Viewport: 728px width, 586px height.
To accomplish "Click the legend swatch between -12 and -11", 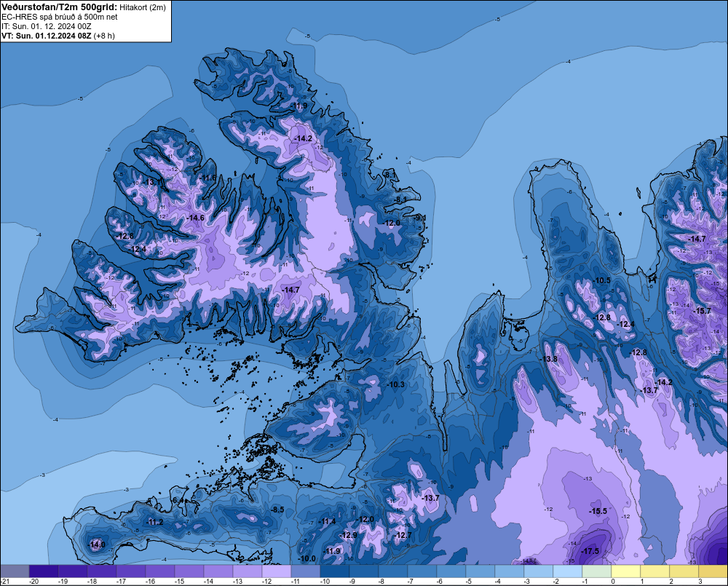I will pyautogui.click(x=277, y=571).
